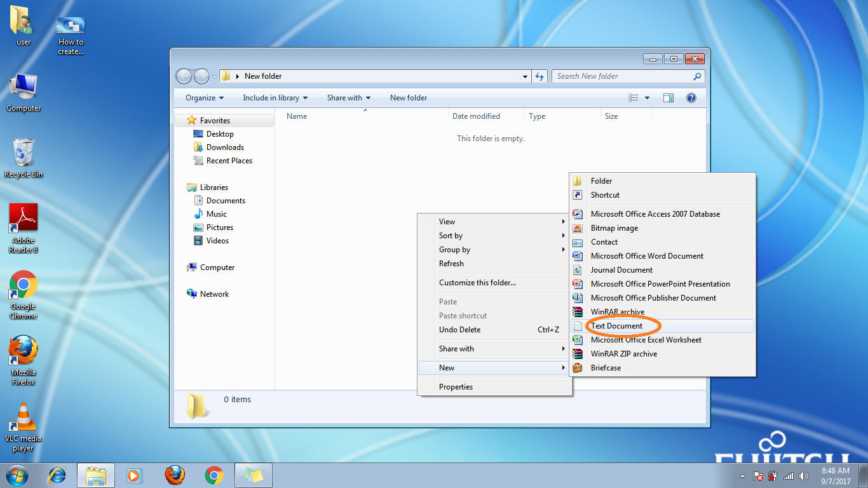Create a new Folder from submenu
This screenshot has width=868, height=488.
(x=662, y=181)
